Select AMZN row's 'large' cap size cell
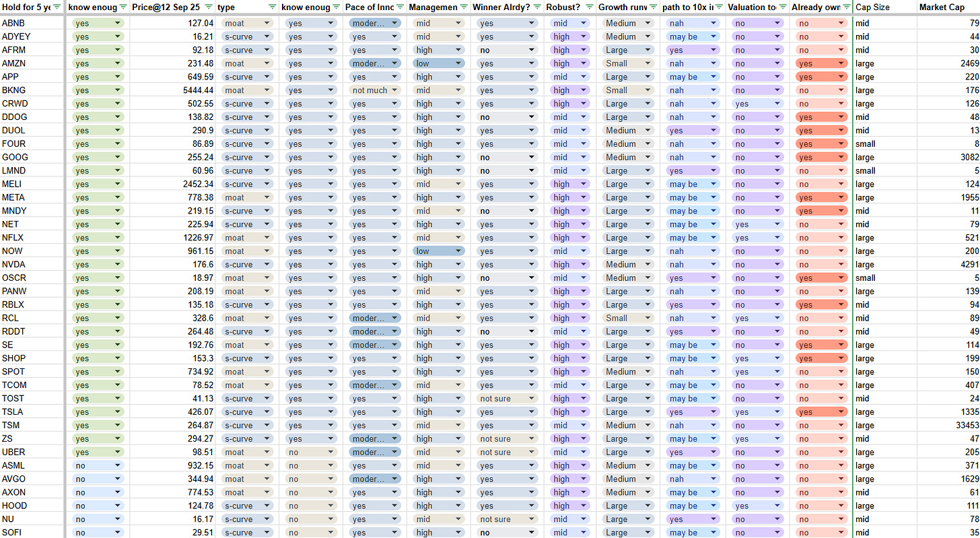Image resolution: width=980 pixels, height=538 pixels. [885, 63]
